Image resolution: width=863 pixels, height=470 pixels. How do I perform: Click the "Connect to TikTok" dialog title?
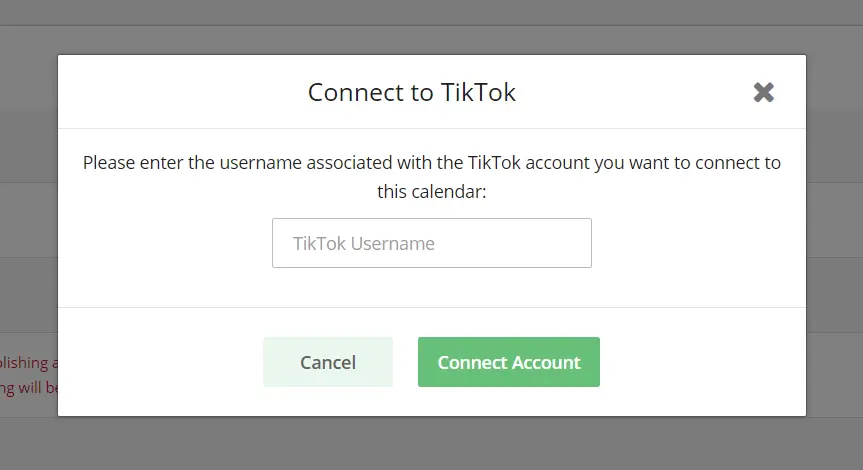(x=411, y=93)
